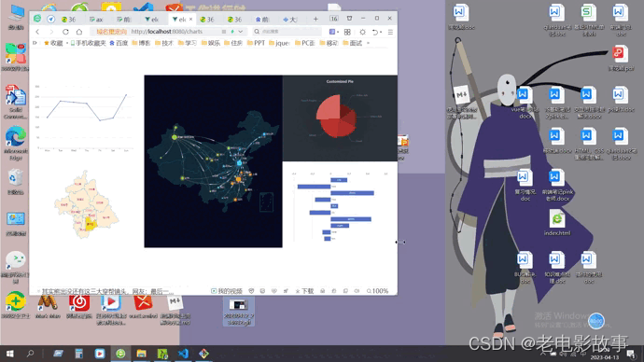Viewport: 644px width, 362px height.
Task: Open 我的视频 in the status bar
Action: (227, 291)
